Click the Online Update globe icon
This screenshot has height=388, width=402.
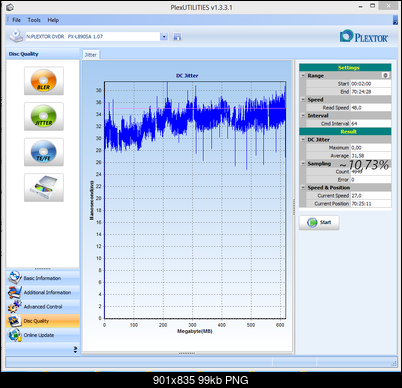point(15,335)
